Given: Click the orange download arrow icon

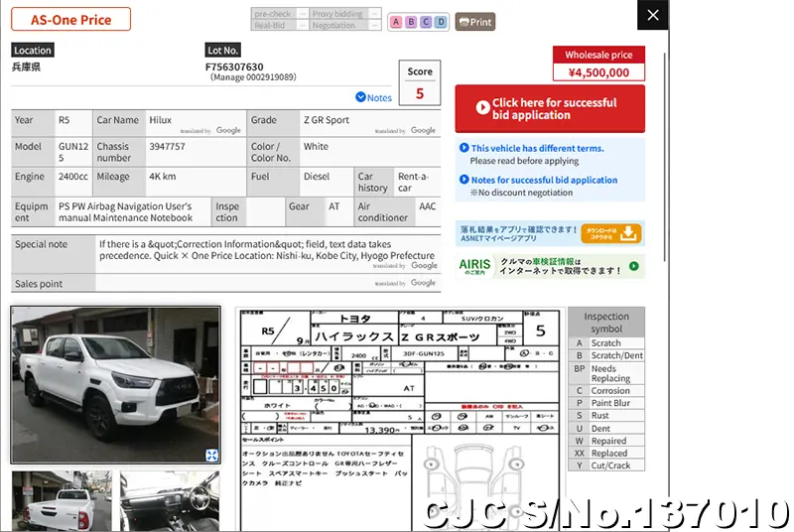Looking at the screenshot, I should (628, 233).
